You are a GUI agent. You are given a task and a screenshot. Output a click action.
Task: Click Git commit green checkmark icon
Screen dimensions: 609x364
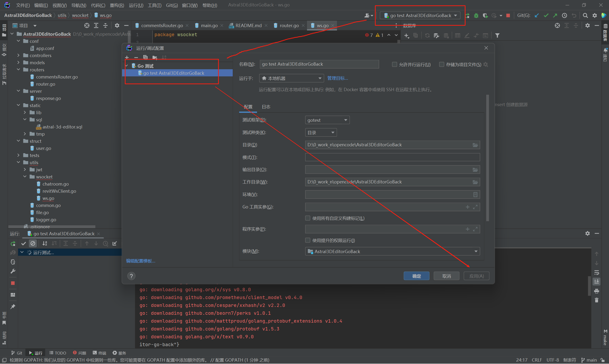546,15
